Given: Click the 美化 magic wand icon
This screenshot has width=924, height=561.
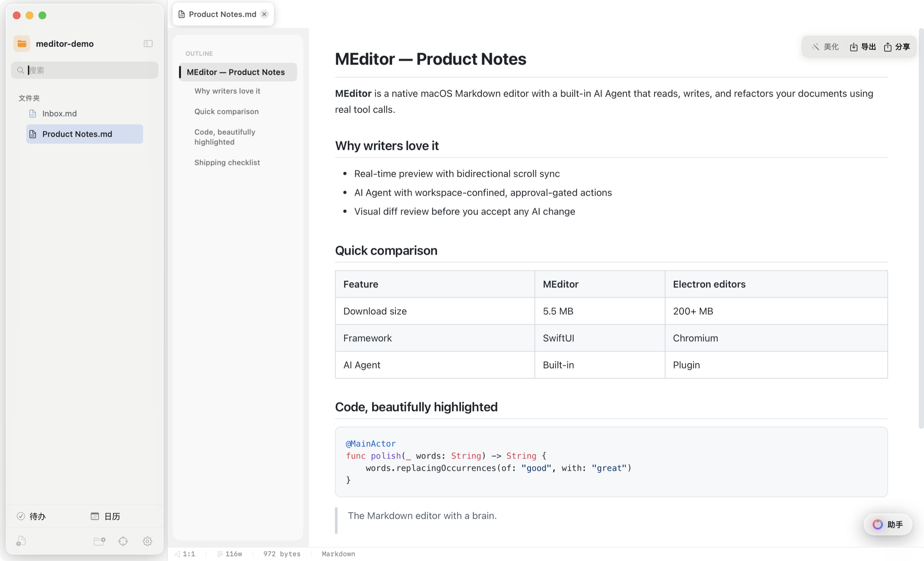Looking at the screenshot, I should (x=815, y=47).
